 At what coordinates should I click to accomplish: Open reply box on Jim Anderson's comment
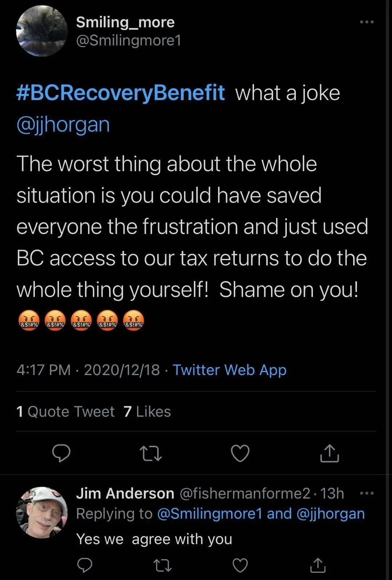click(85, 565)
